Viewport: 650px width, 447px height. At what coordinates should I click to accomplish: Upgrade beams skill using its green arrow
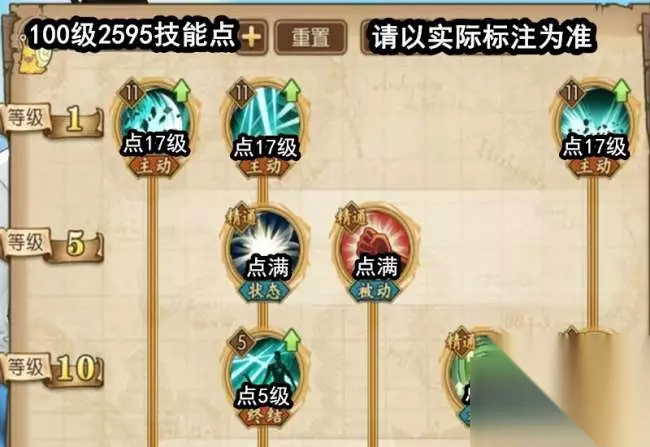291,91
